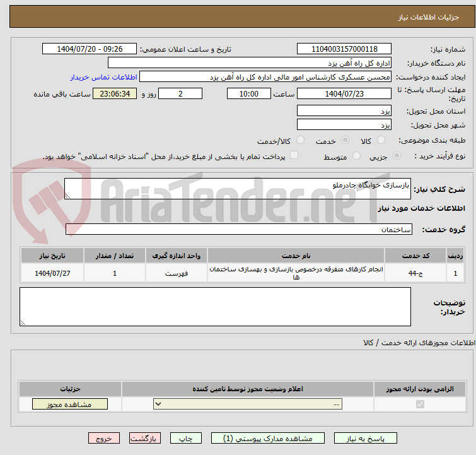Click the days remaining field showing 2
Viewport: 476px width, 455px height.
tap(180, 93)
